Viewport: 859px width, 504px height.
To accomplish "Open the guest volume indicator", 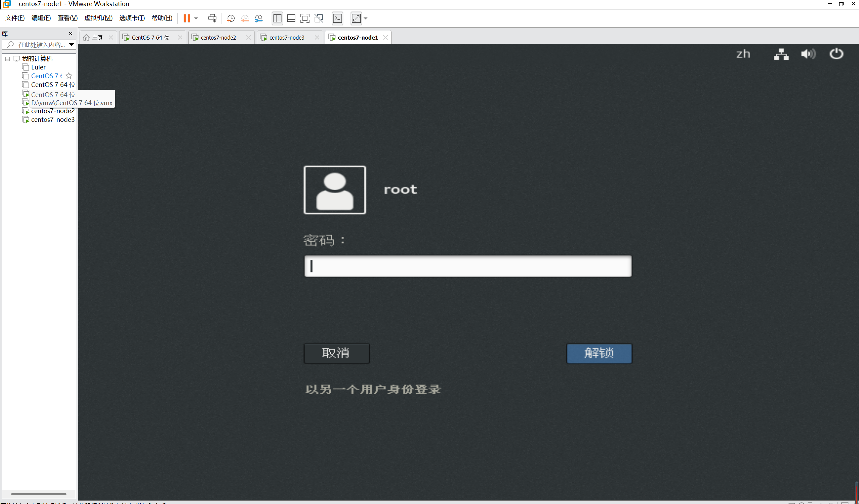I will (x=808, y=54).
